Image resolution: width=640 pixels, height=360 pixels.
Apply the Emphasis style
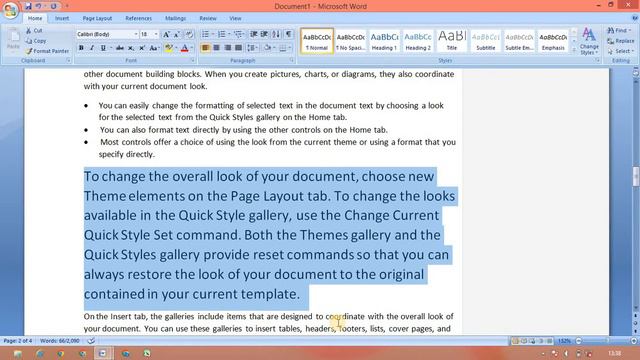click(x=553, y=41)
